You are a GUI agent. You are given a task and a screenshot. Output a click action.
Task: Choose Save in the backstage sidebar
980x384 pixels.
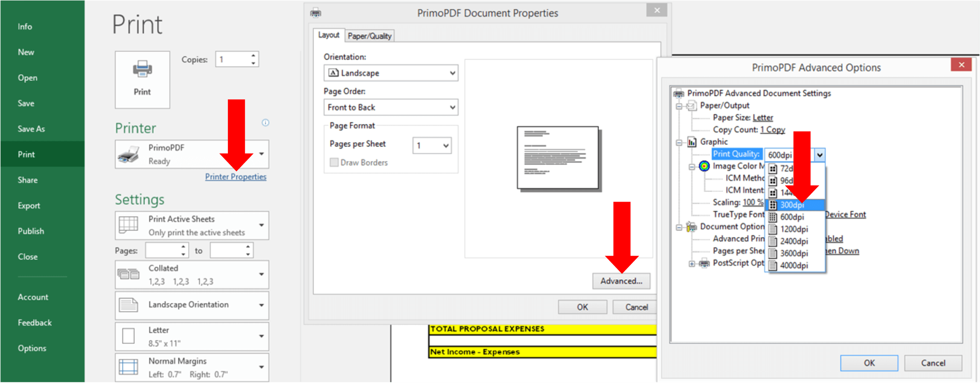pyautogui.click(x=26, y=103)
